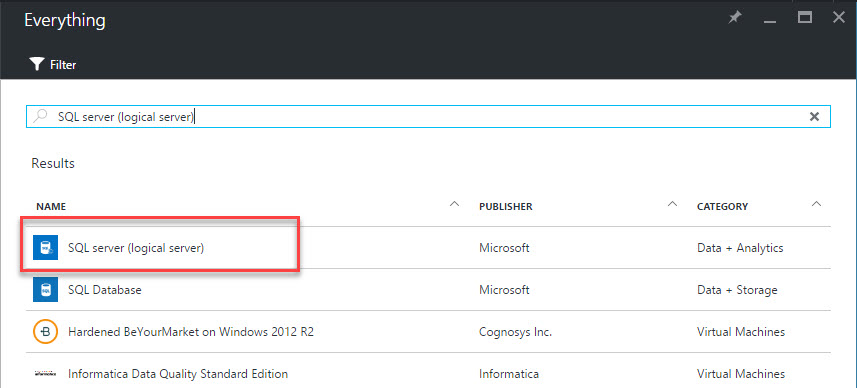Focus the marketplace search field
The image size is (857, 388).
(428, 116)
